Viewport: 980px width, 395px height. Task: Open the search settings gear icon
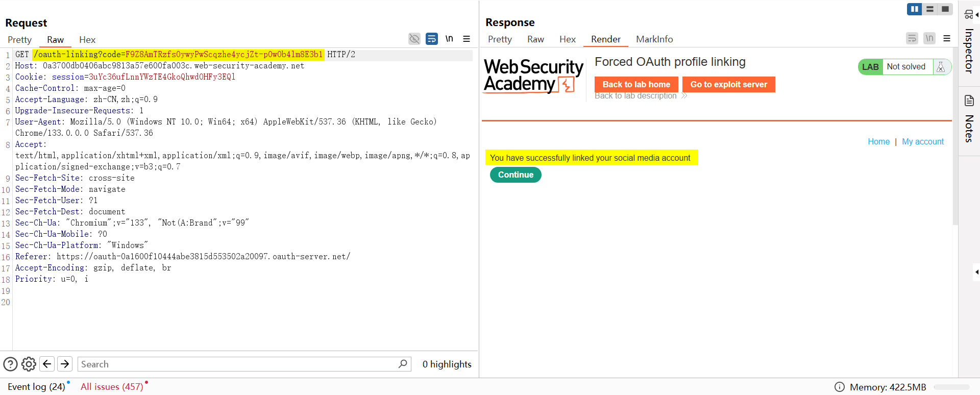[29, 364]
